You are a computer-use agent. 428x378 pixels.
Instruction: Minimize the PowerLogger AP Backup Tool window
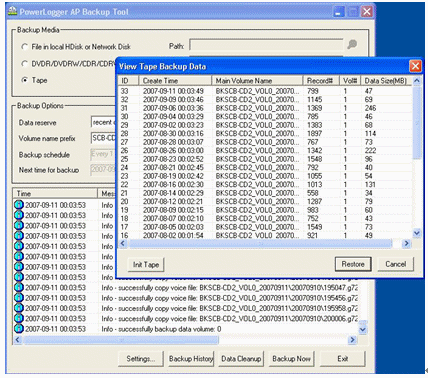pos(338,12)
